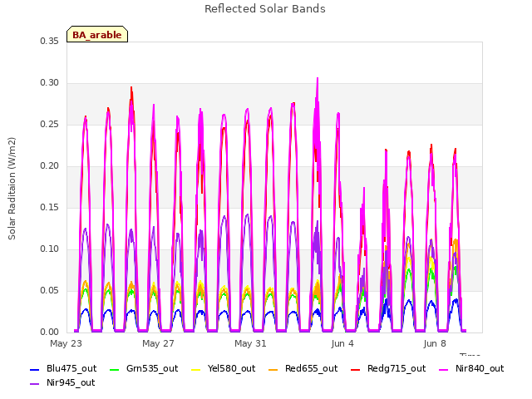532x399 pixels.
Task: Click the 0.00 y-axis tick label
Action: click(x=50, y=332)
